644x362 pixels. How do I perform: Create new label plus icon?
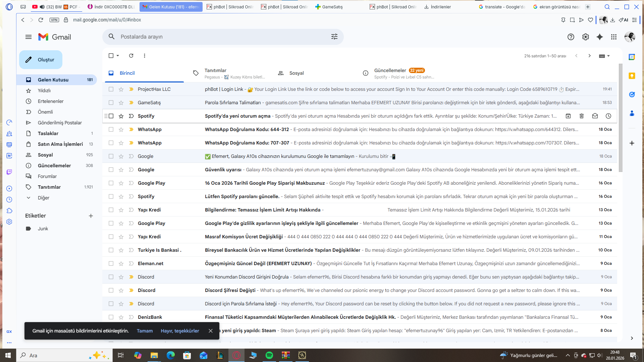coord(91,216)
